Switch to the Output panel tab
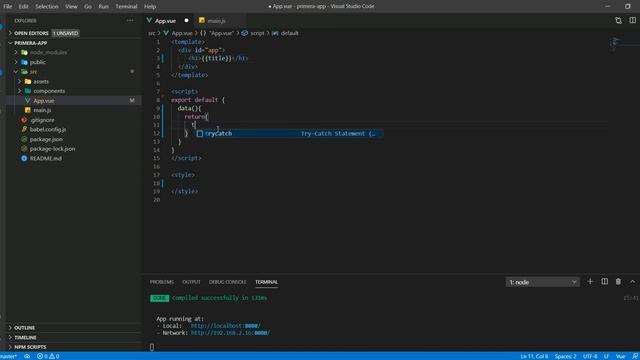The height and width of the screenshot is (360, 640). (x=191, y=282)
